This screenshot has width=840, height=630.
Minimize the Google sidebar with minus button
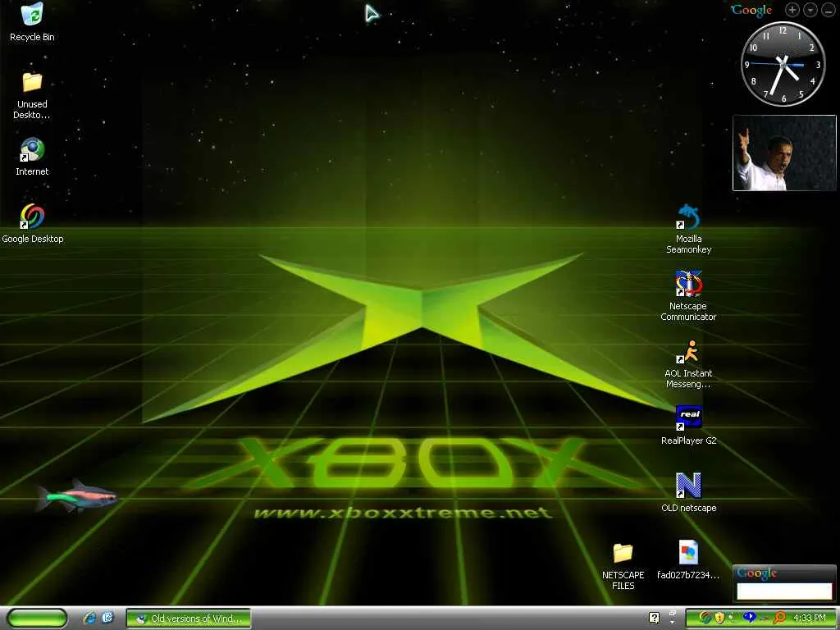pos(828,10)
